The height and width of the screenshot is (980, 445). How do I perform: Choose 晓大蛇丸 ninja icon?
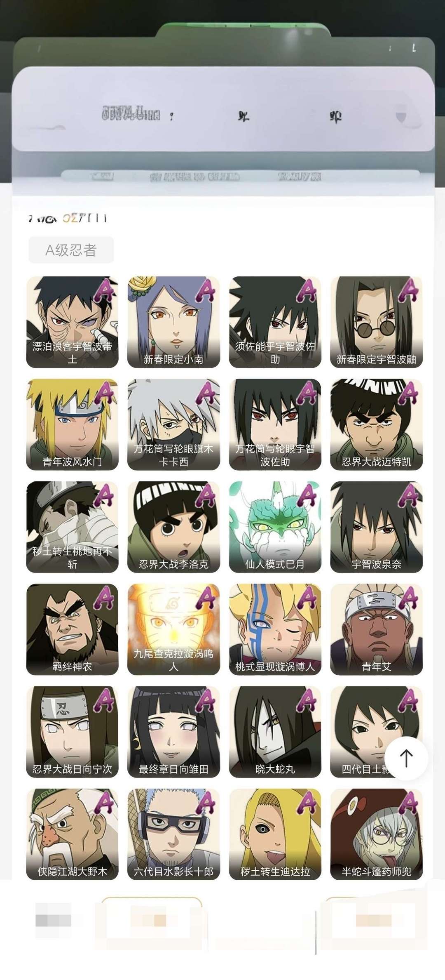[x=275, y=732]
